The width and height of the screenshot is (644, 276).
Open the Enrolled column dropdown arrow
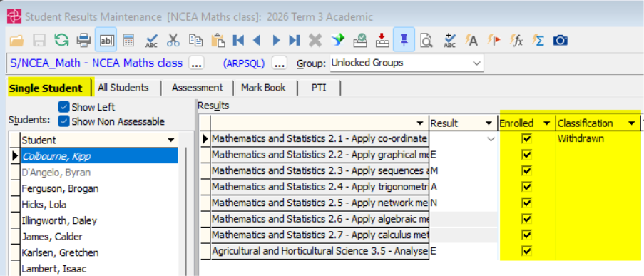[546, 123]
